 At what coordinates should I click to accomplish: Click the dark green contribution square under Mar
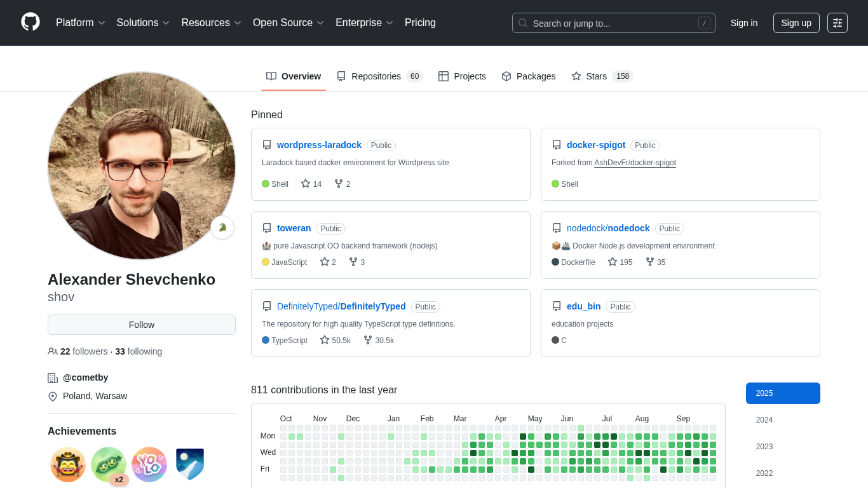coord(473,453)
